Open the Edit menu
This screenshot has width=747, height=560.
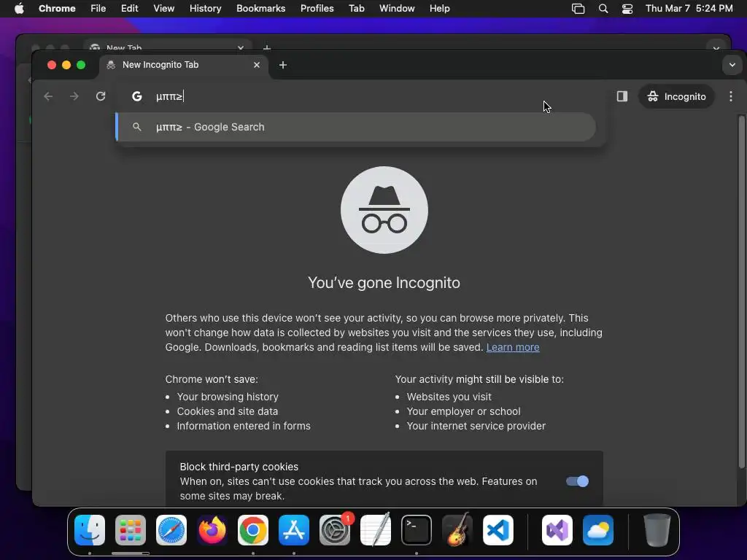[130, 9]
